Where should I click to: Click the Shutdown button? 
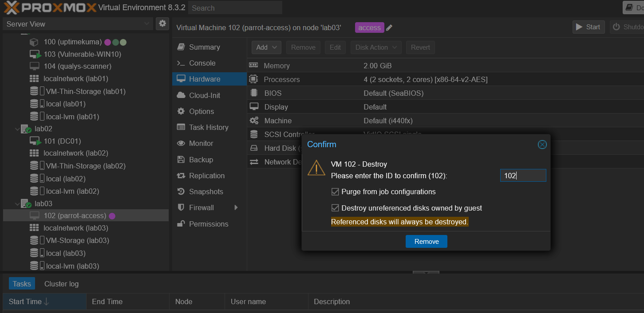[627, 27]
